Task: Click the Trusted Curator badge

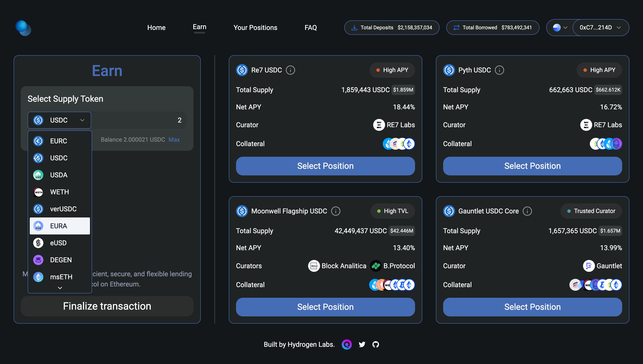Action: [x=591, y=211]
